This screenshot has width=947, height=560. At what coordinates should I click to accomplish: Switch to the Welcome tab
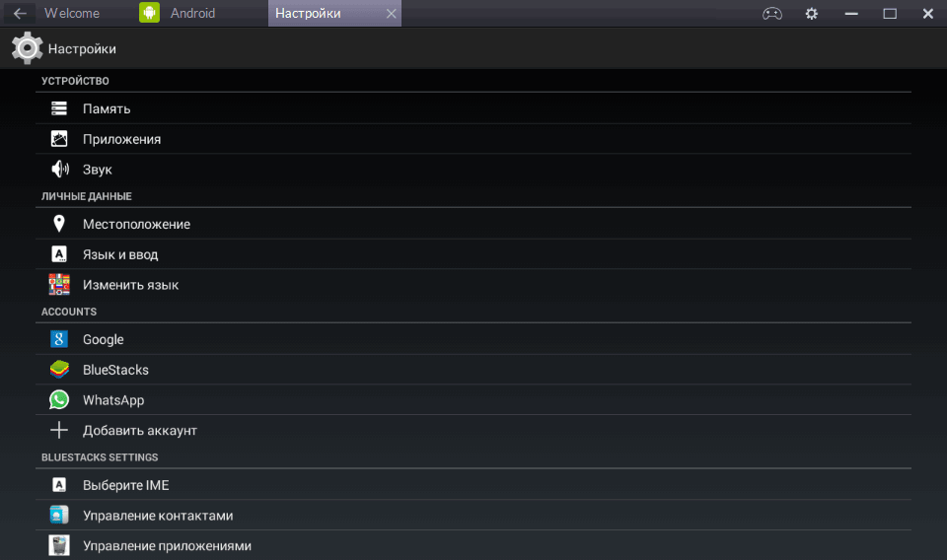[x=72, y=13]
